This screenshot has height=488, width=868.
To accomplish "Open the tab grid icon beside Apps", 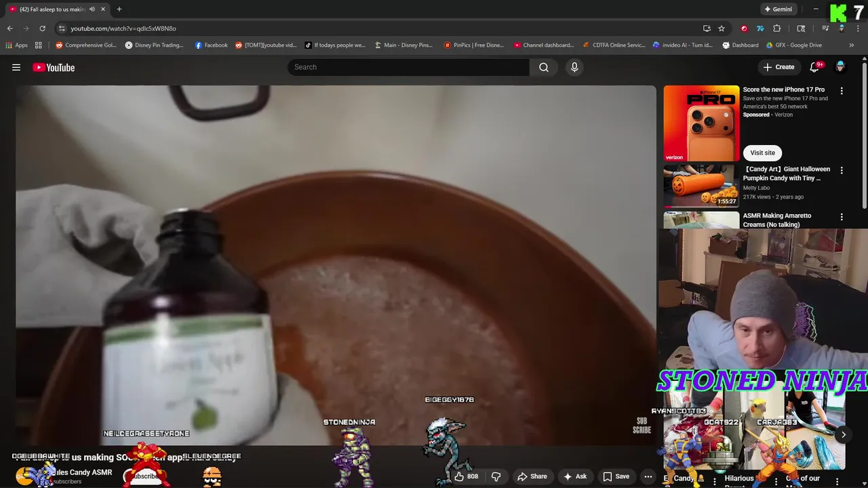I will 39,45.
